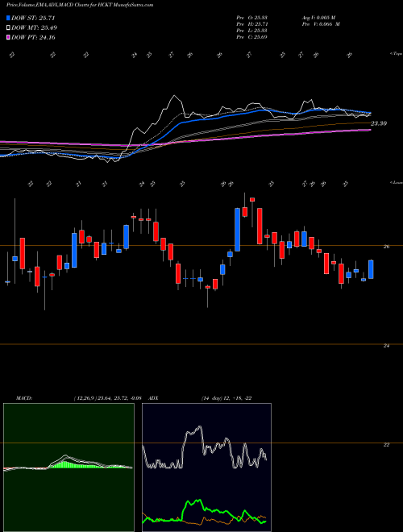Click the magenta DOW PT legend swatch
403x532 pixels.
point(8,37)
